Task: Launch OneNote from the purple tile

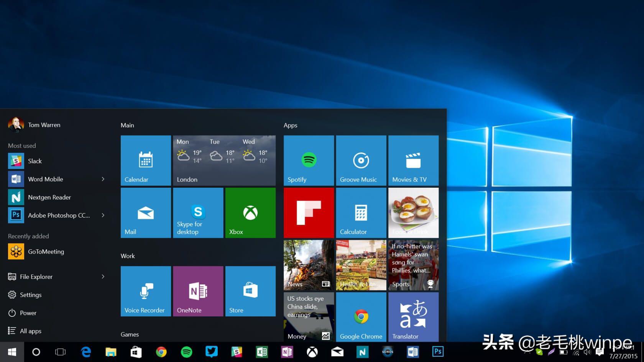Action: (x=198, y=291)
